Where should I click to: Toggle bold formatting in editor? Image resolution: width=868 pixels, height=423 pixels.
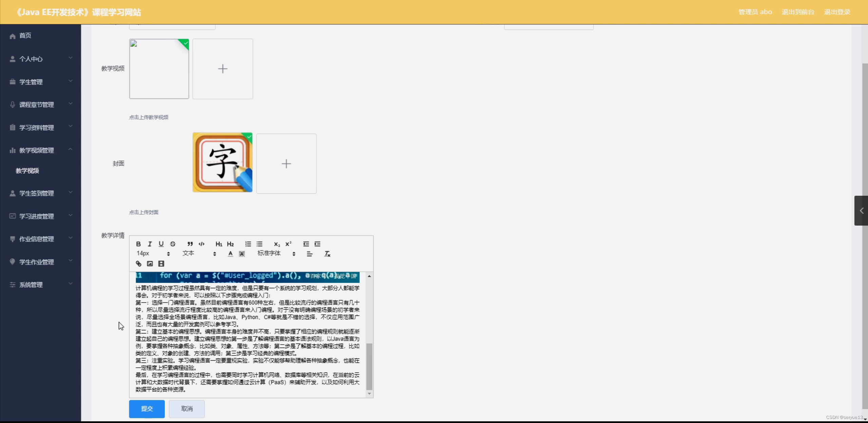click(x=138, y=244)
